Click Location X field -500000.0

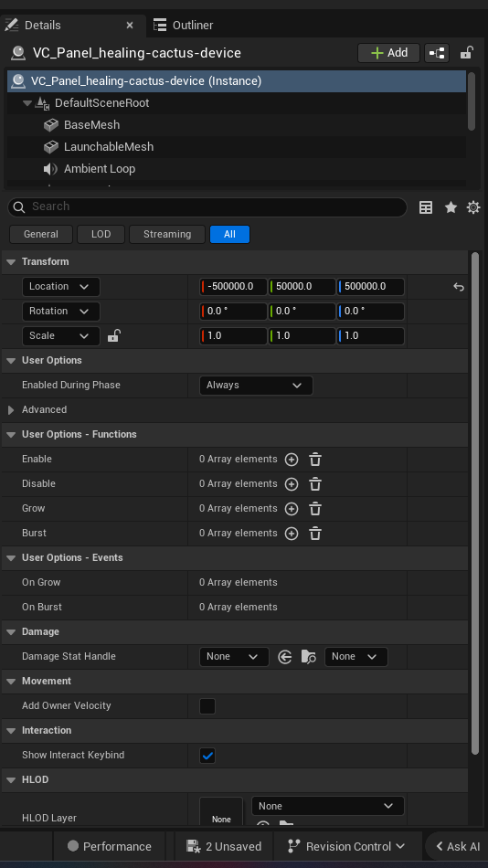pos(233,287)
